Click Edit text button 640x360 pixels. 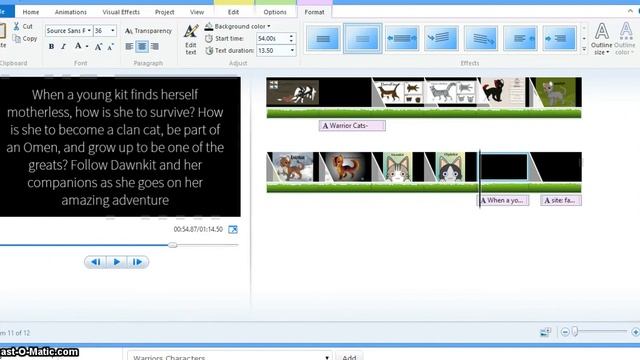[191, 39]
